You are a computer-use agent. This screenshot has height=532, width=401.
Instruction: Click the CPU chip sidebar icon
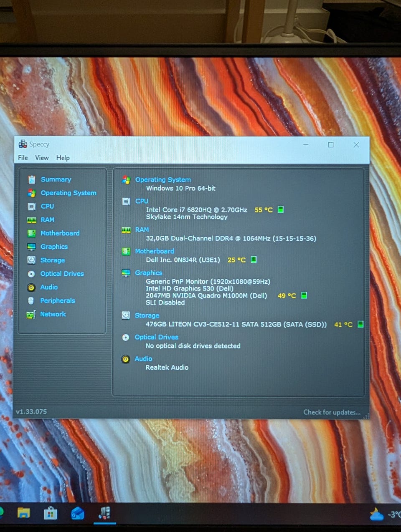[x=32, y=206]
